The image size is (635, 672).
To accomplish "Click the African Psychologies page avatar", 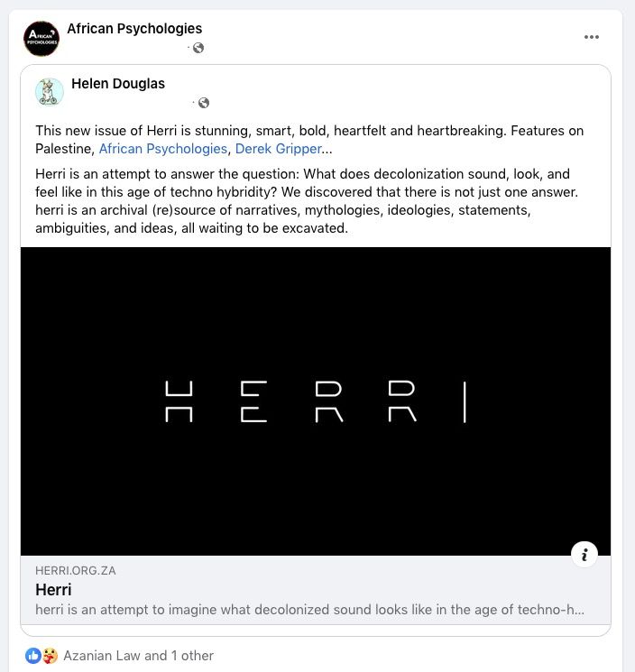I will point(41,39).
